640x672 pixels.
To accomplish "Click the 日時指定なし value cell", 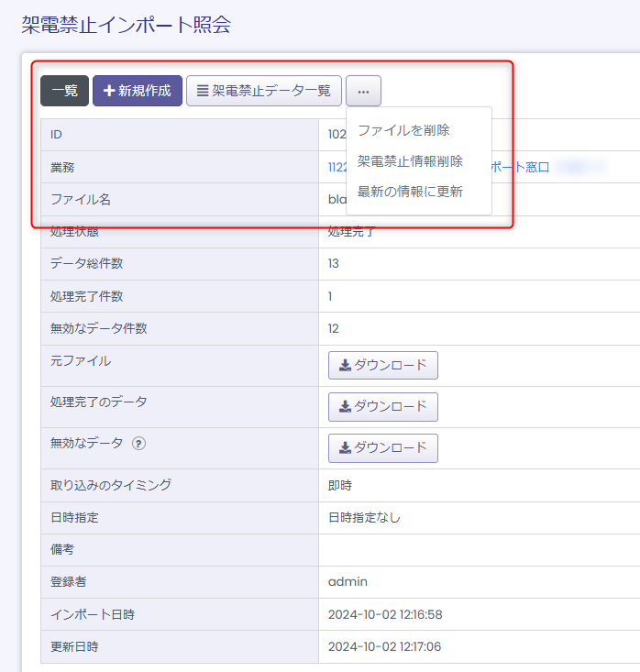I will 364,517.
